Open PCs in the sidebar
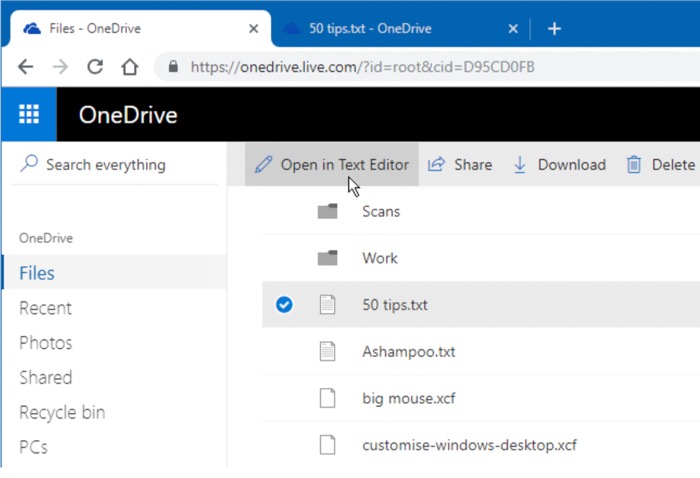This screenshot has width=700, height=478. point(33,447)
